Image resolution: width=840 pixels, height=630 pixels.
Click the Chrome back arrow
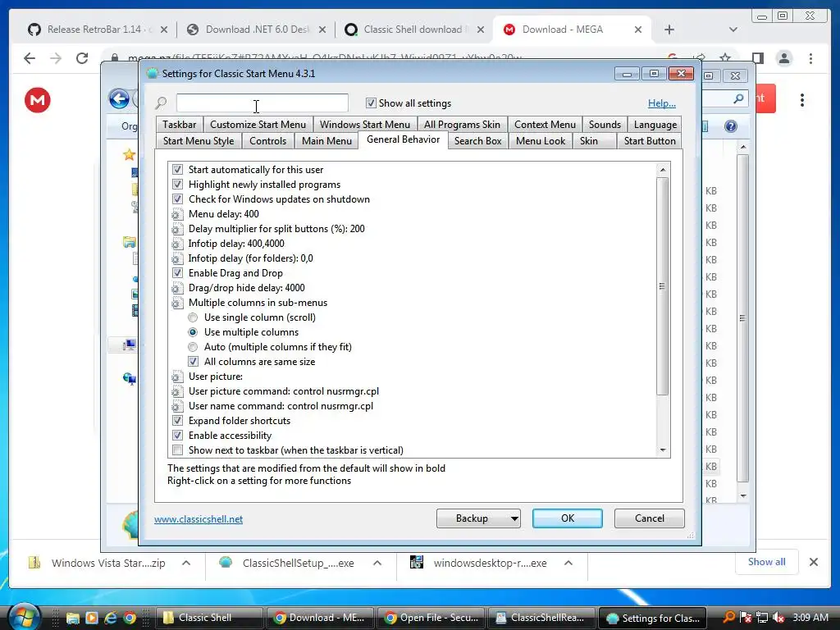(x=30, y=58)
